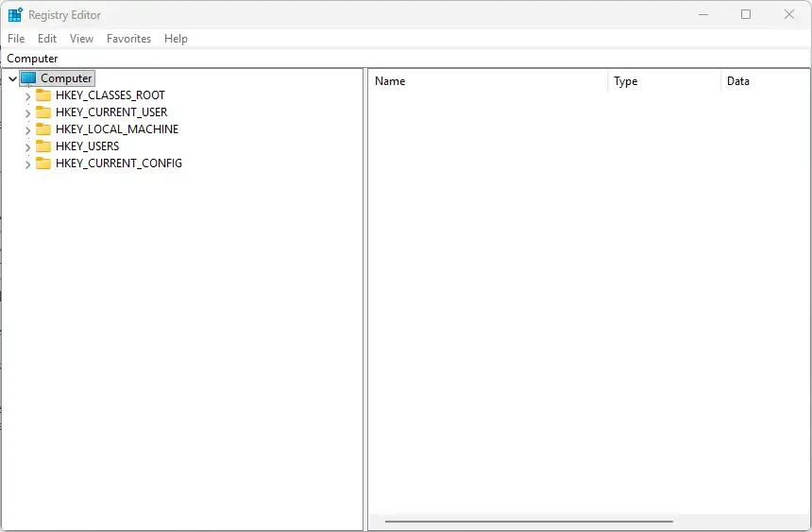Click the HKEY_CLASSES_ROOT folder icon

point(43,95)
